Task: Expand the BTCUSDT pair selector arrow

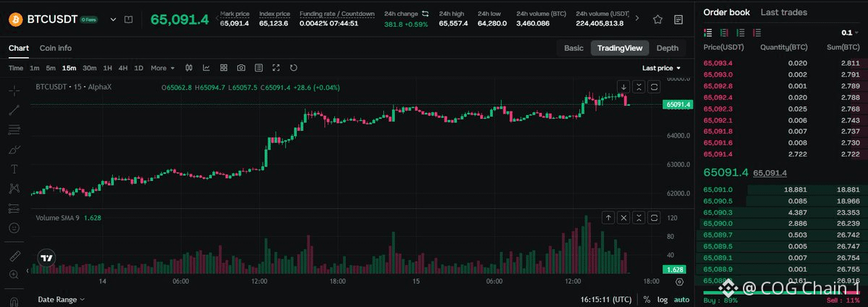Action: 113,20
